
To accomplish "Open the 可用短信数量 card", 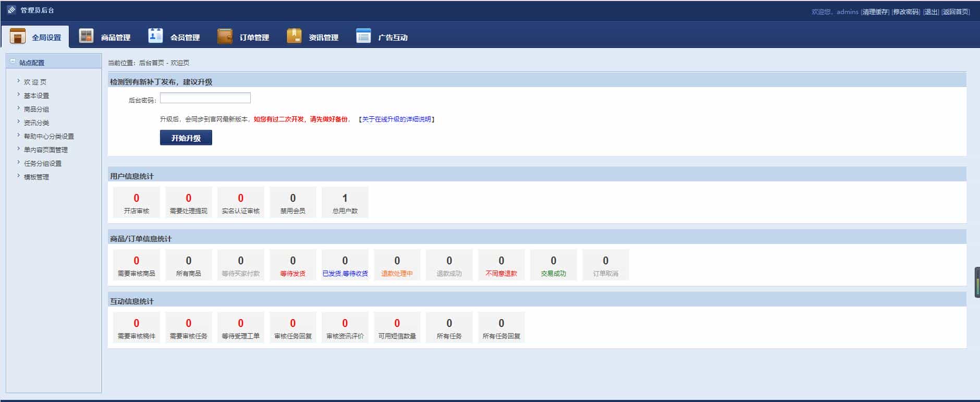I will click(397, 327).
